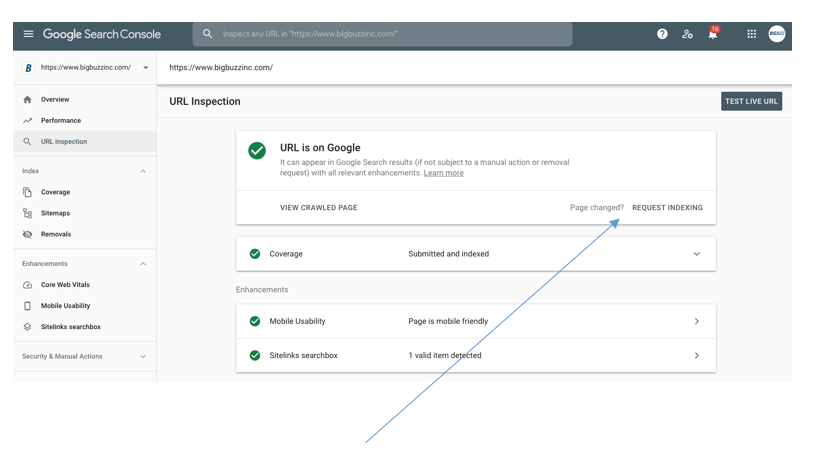
Task: Open the Coverage report in sidebar
Action: point(56,192)
